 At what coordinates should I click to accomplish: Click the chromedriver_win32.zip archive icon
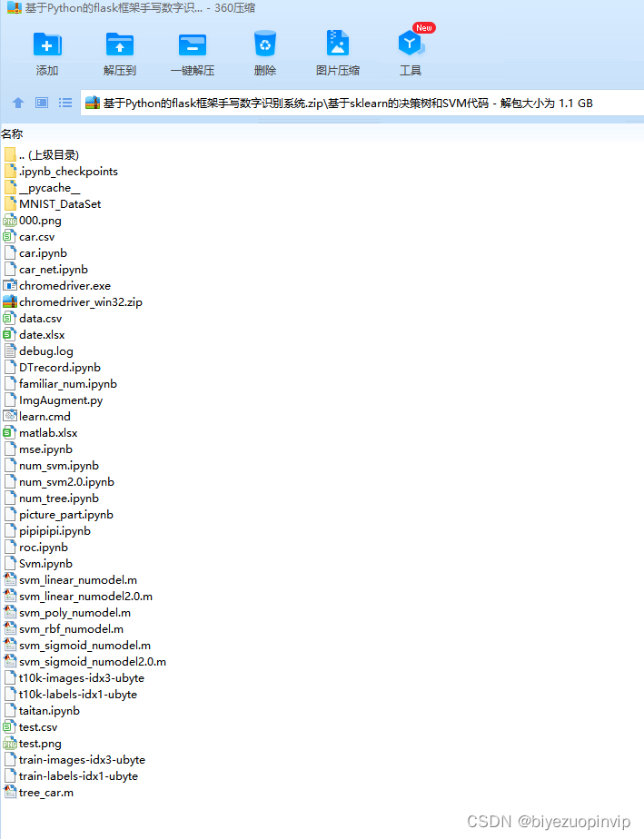(x=10, y=301)
